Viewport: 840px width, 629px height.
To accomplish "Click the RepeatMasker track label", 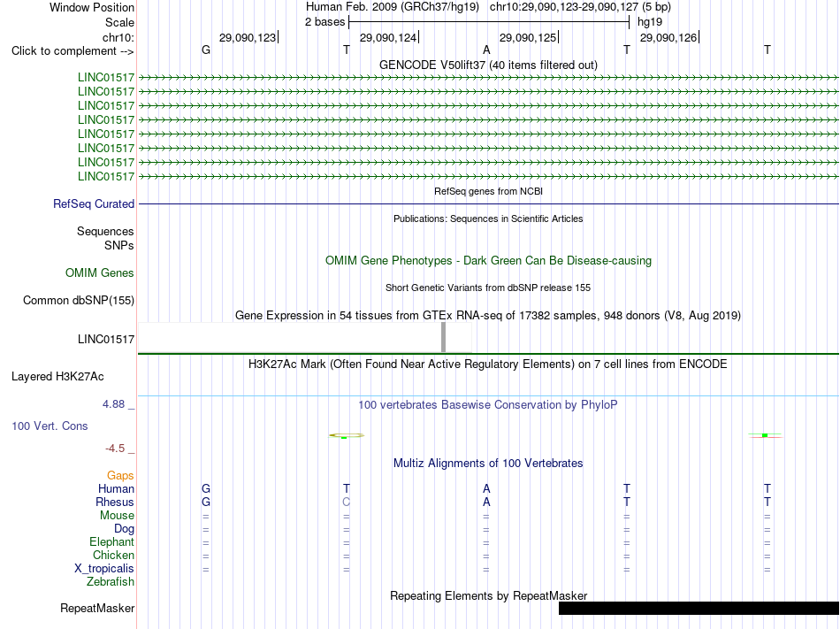I will [x=97, y=608].
